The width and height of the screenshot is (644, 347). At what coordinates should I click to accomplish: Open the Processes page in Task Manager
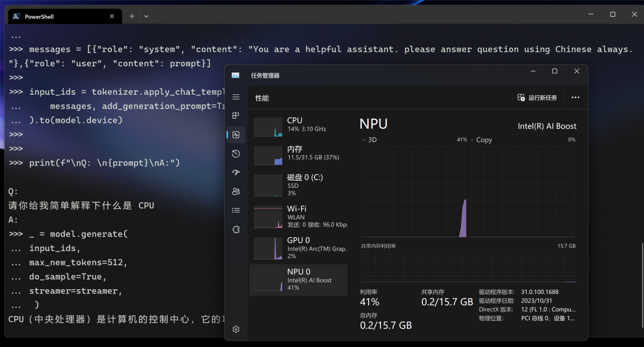coord(236,116)
